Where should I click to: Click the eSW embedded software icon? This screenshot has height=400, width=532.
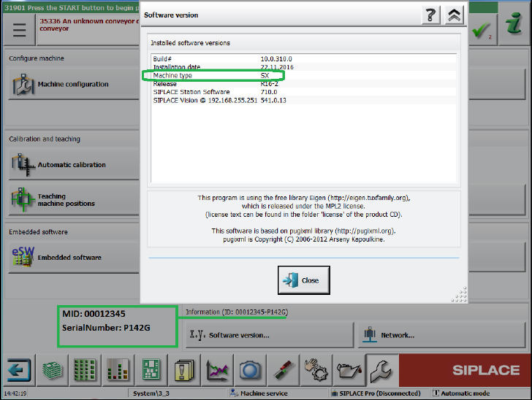23,257
